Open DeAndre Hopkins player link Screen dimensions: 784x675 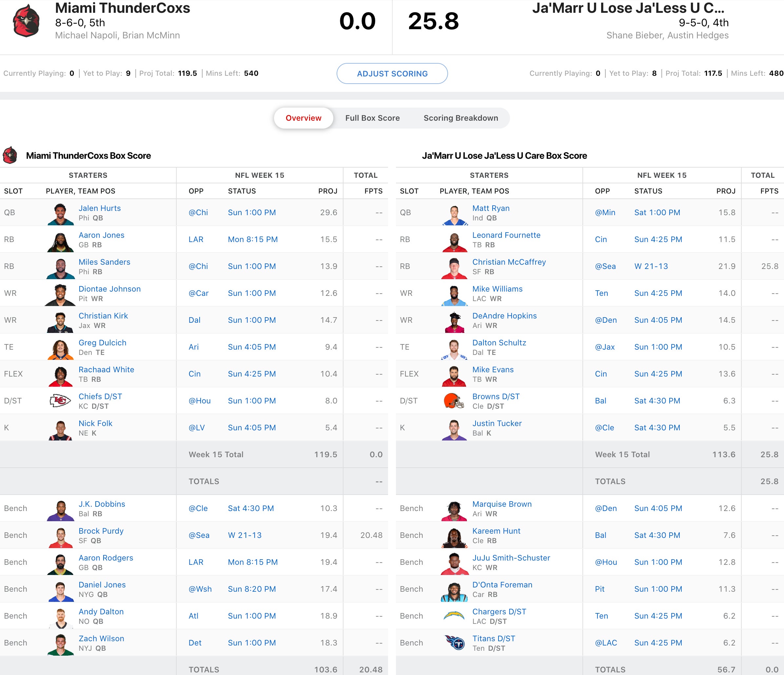(504, 316)
